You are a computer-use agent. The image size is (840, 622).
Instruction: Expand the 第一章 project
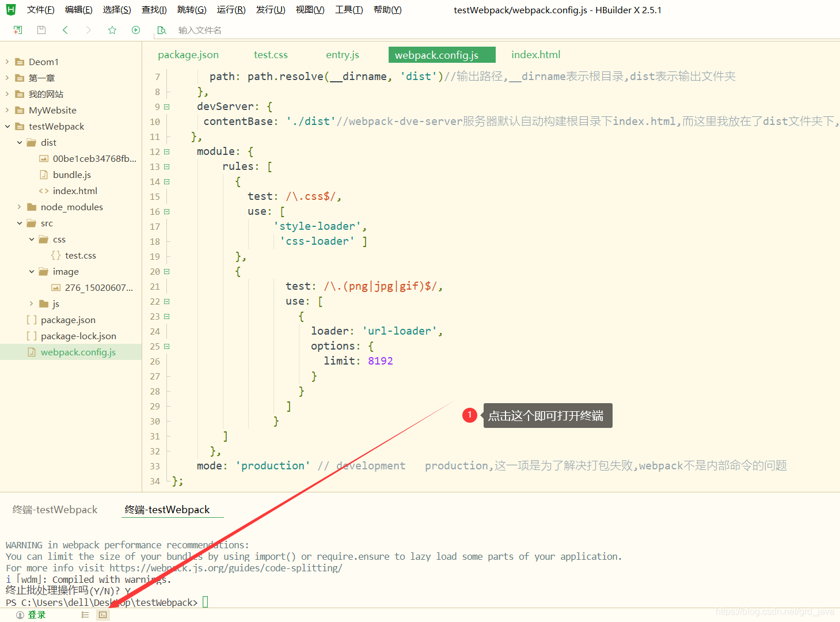(x=7, y=78)
